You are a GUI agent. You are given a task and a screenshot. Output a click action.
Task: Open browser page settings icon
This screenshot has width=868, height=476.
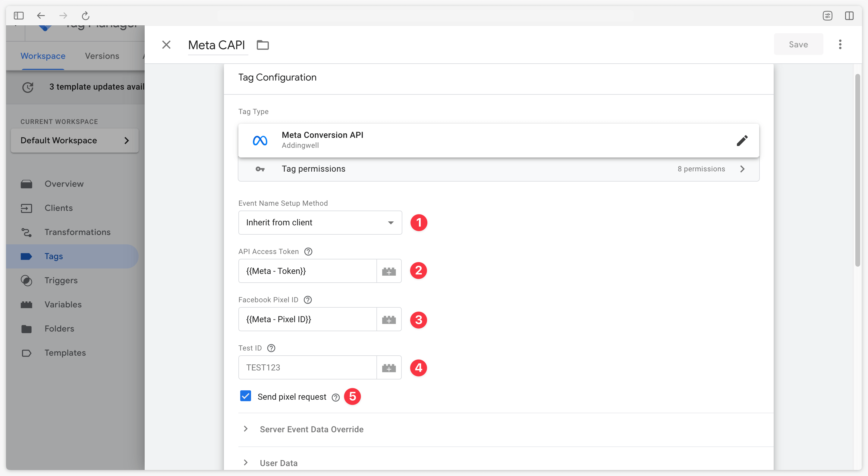[827, 15]
